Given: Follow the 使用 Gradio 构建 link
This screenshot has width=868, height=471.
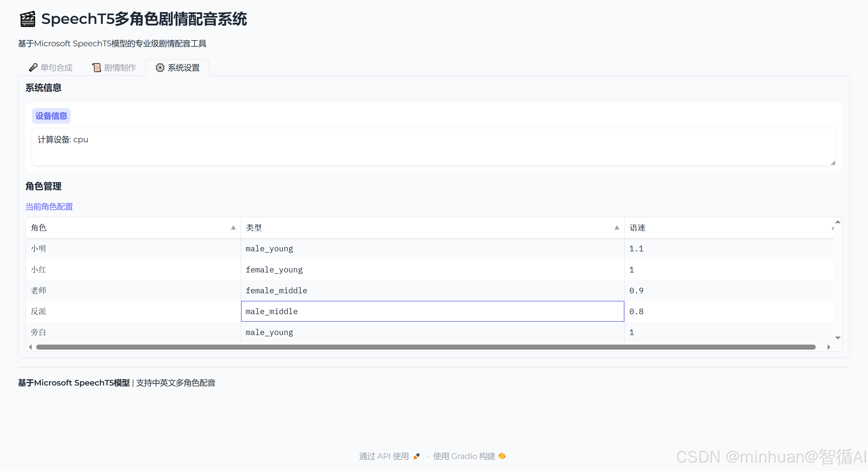Looking at the screenshot, I should point(464,456).
